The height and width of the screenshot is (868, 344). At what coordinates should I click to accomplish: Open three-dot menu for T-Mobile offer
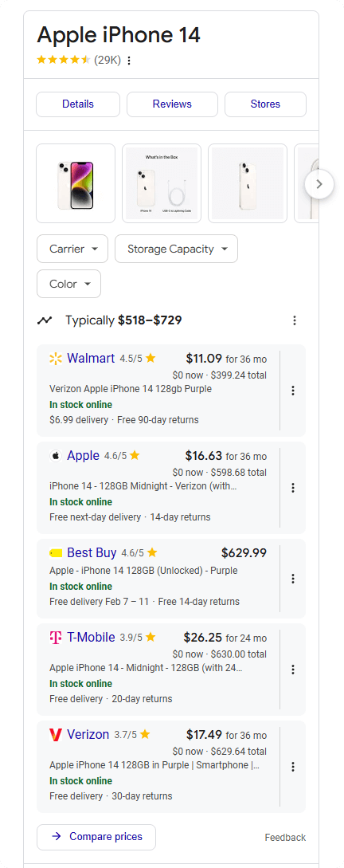tap(293, 670)
